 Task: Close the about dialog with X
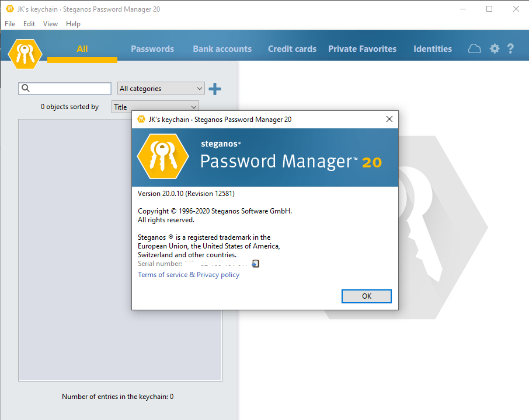389,119
